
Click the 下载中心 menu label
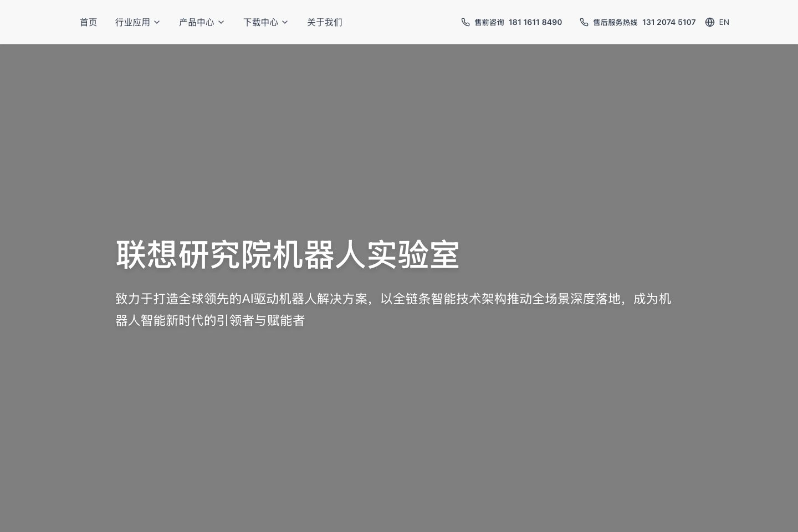pyautogui.click(x=260, y=22)
